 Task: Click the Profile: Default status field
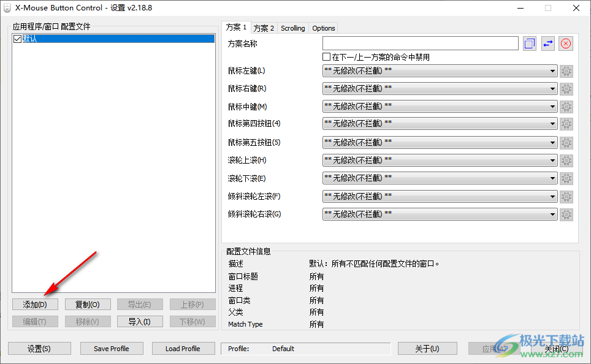pos(306,349)
